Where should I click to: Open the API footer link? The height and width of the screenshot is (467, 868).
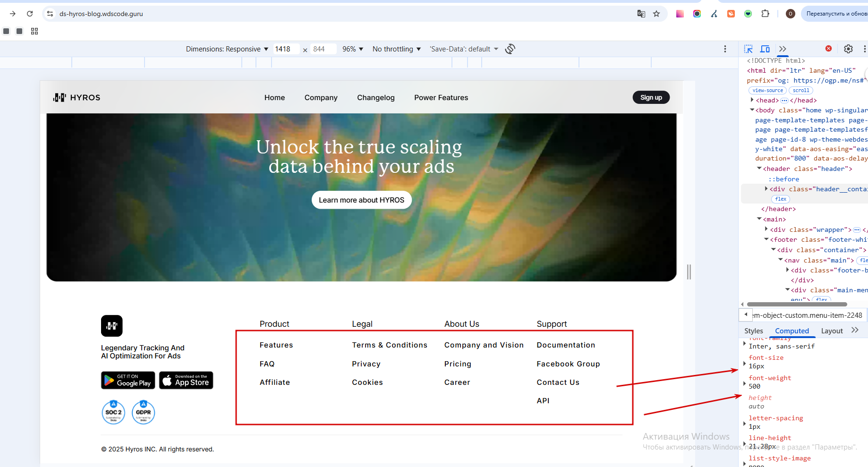(543, 401)
